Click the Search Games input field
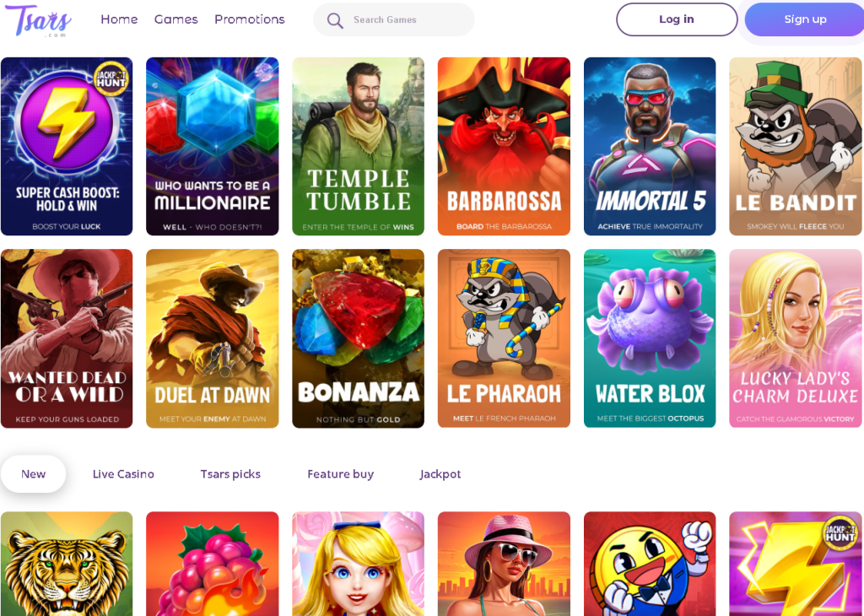 tap(405, 20)
